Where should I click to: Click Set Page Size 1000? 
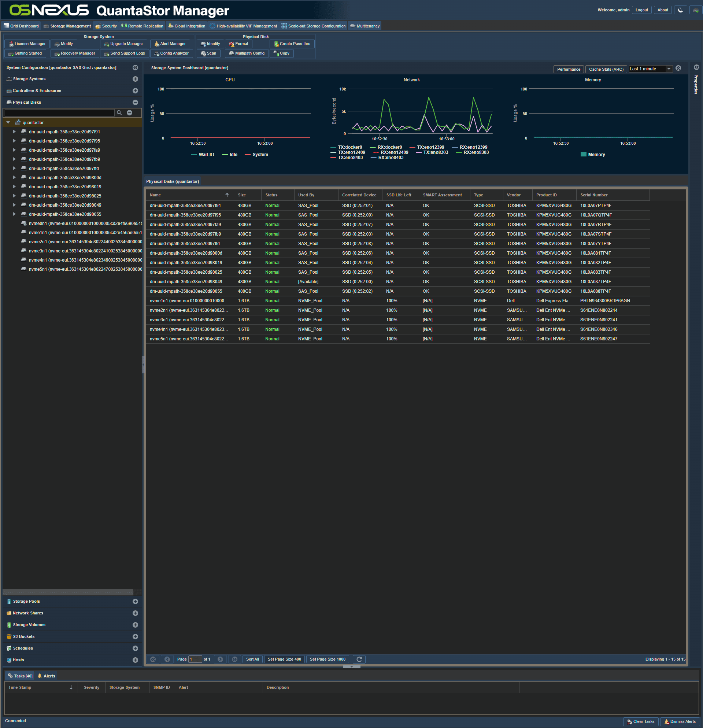pos(328,659)
